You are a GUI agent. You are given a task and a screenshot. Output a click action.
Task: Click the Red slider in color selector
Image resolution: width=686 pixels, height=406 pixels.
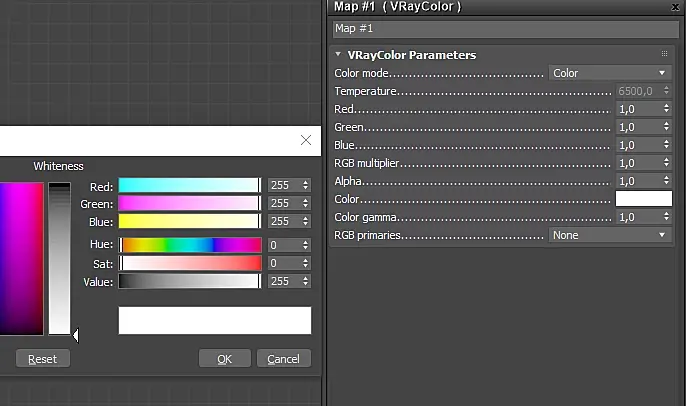click(189, 185)
